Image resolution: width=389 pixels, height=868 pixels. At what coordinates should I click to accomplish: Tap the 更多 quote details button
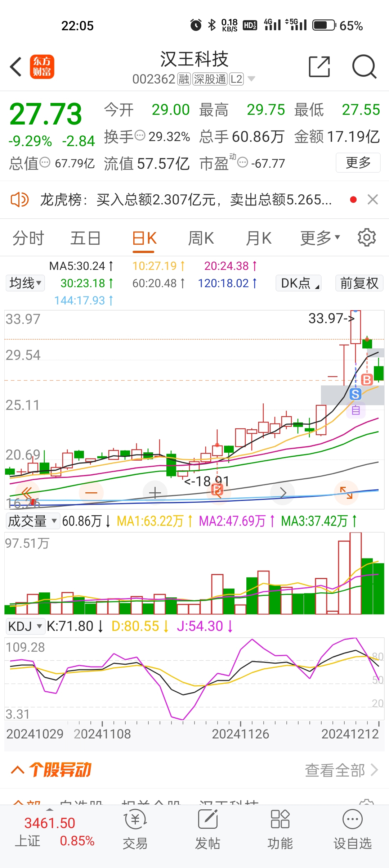pos(358,163)
